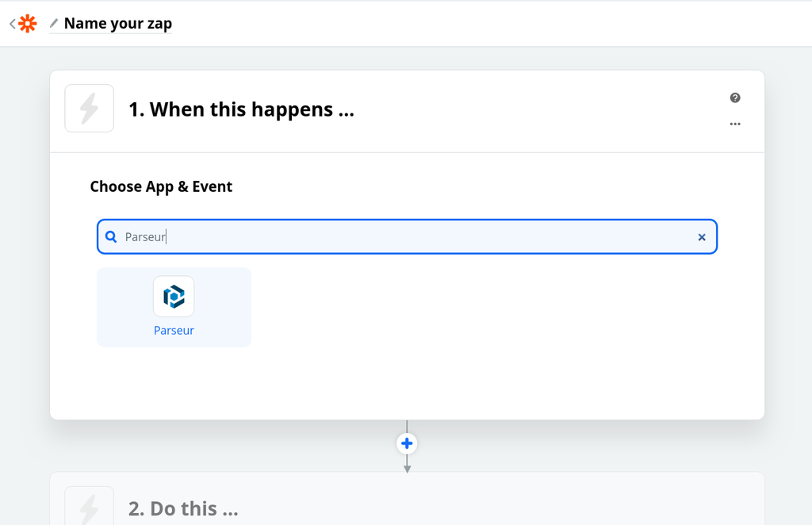Click the lightning bolt icon on step 2
The height and width of the screenshot is (525, 812).
point(89,508)
